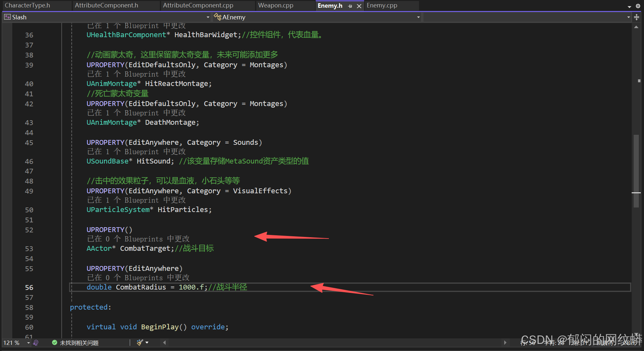The width and height of the screenshot is (644, 351).
Task: Open the Weapon.cpp tab
Action: [x=276, y=5]
